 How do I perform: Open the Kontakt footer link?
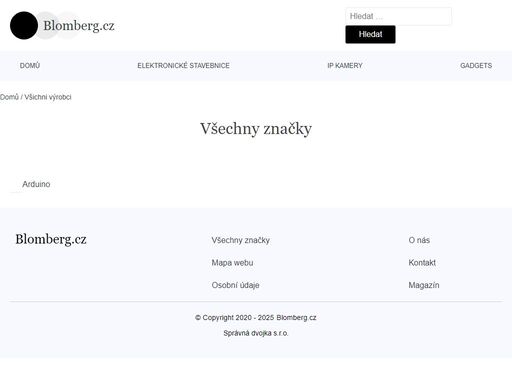422,263
